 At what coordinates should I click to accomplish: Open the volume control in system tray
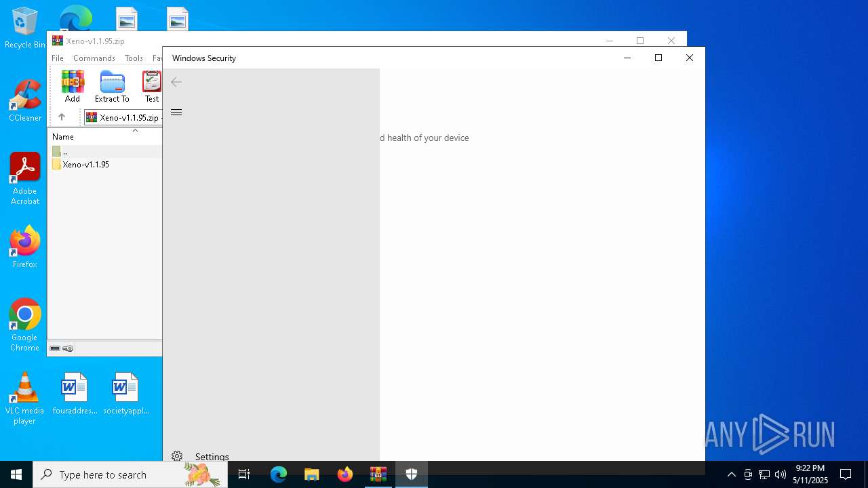[x=781, y=474]
